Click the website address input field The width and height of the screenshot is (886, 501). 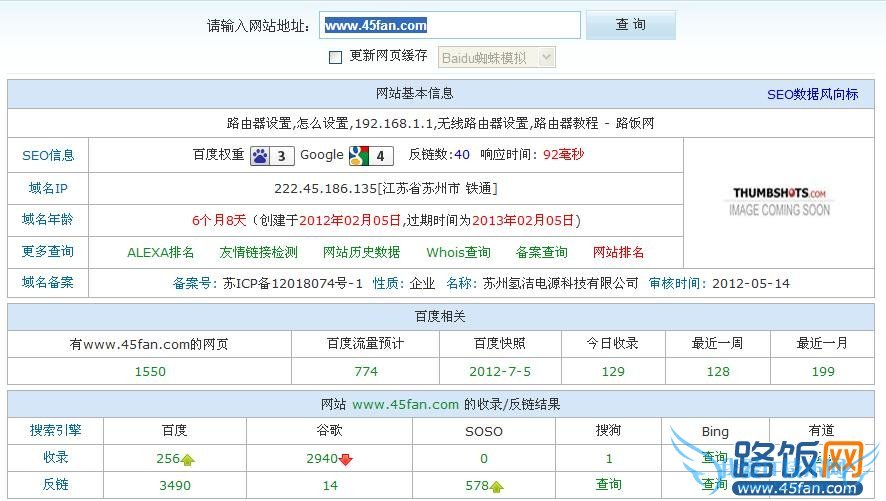[450, 25]
